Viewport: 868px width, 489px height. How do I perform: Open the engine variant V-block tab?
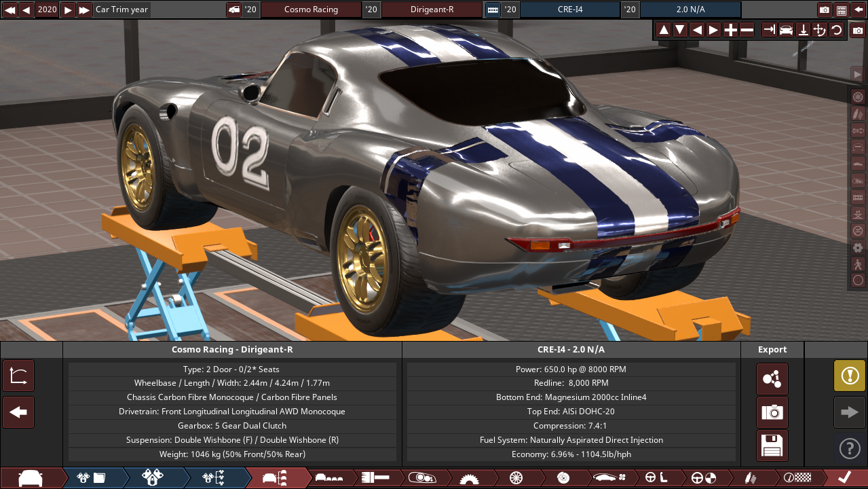152,478
